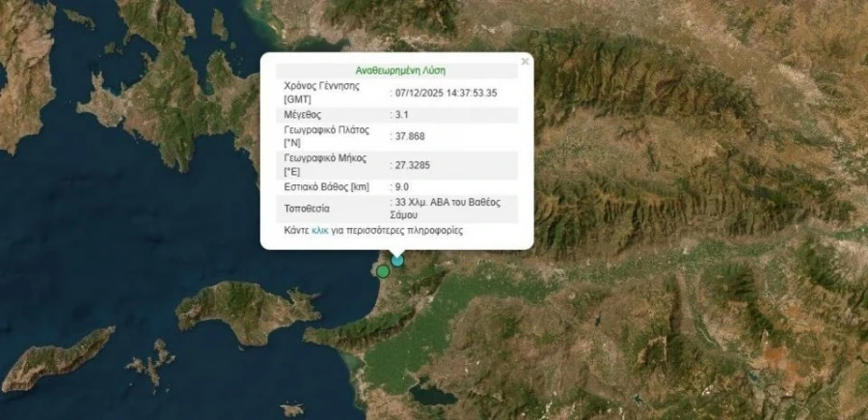868x420 pixels.
Task: Select the green earthquake marker on the coast
Action: click(x=383, y=271)
